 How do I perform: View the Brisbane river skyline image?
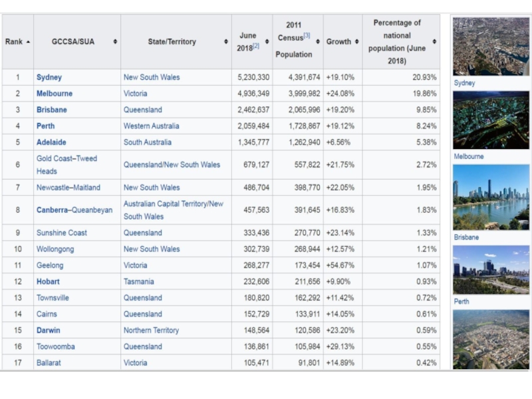(491, 197)
